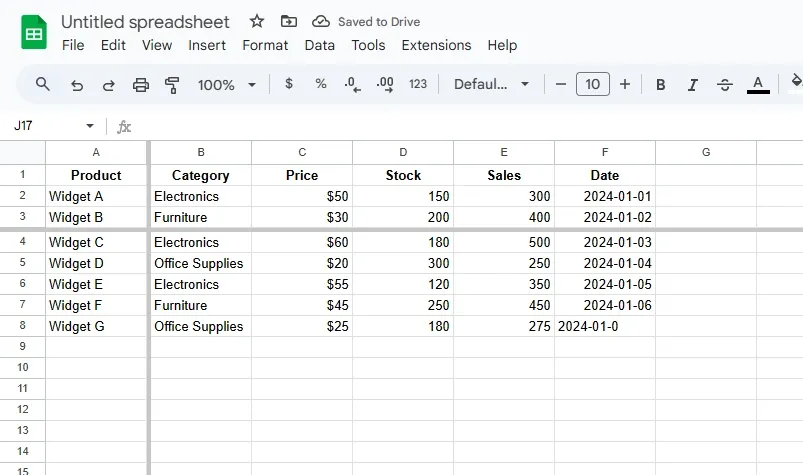Image resolution: width=803 pixels, height=475 pixels.
Task: Open the Google Sheets home logo
Action: [34, 32]
